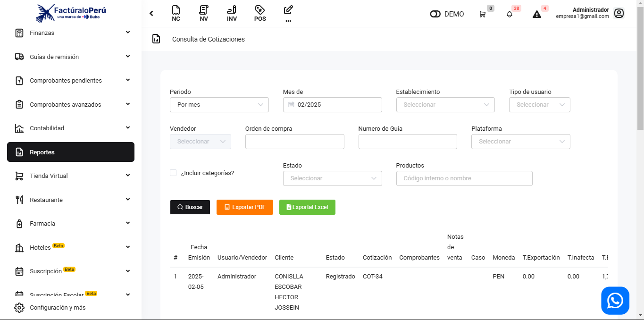Click the Comprobantes pendientes file icon
The width and height of the screenshot is (644, 320).
pos(19,80)
